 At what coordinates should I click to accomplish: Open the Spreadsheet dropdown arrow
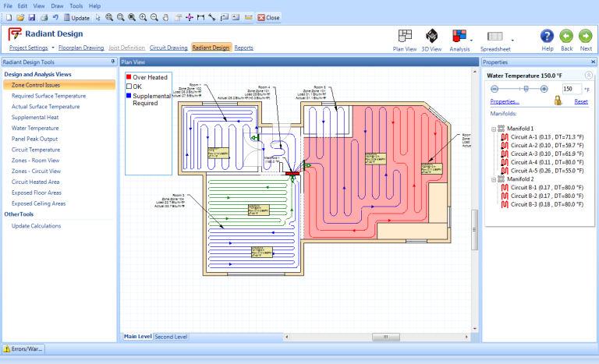point(512,40)
